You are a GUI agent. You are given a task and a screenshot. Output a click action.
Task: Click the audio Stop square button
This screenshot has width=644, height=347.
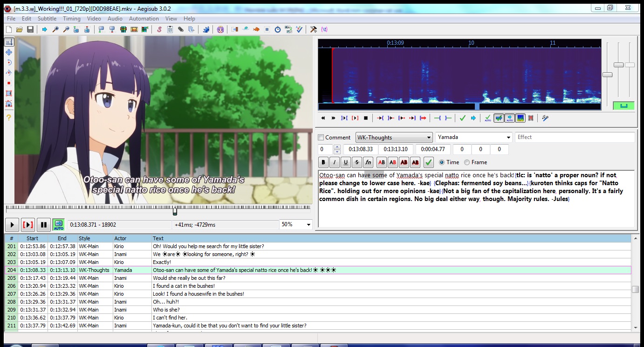(366, 118)
